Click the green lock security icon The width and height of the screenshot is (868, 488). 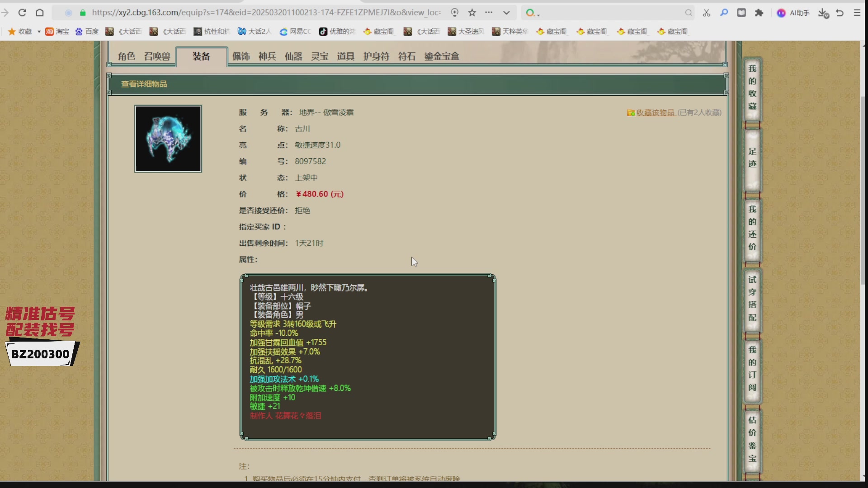point(83,13)
